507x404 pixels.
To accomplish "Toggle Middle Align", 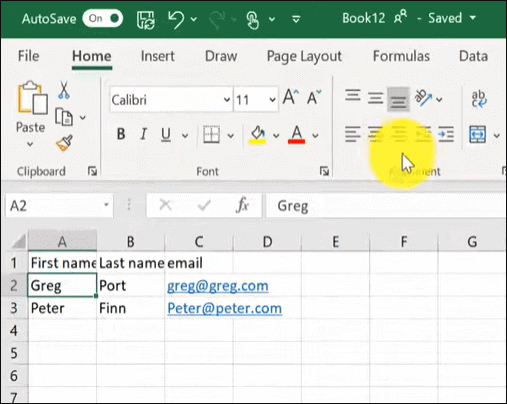I will coord(375,99).
